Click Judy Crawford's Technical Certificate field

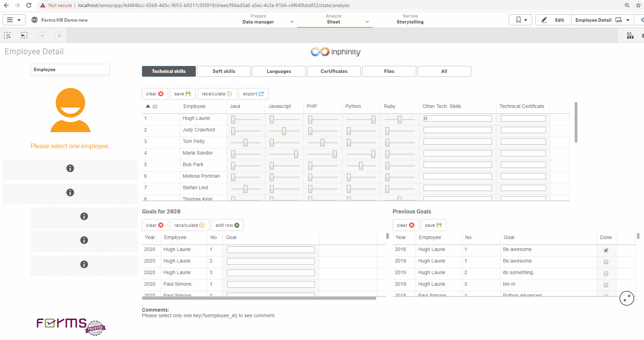click(x=523, y=130)
